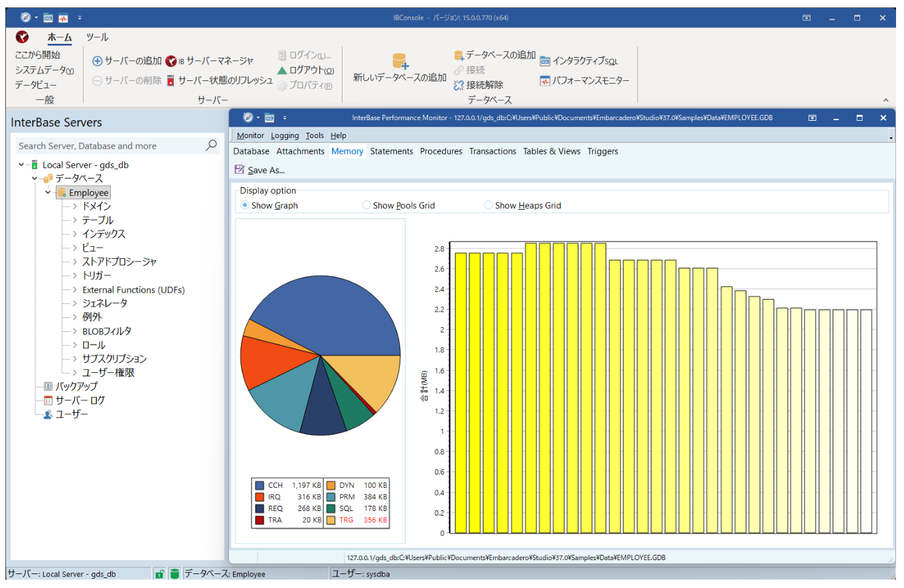This screenshot has height=588, width=904.
Task: Click the Logout green triangle icon
Action: (282, 70)
